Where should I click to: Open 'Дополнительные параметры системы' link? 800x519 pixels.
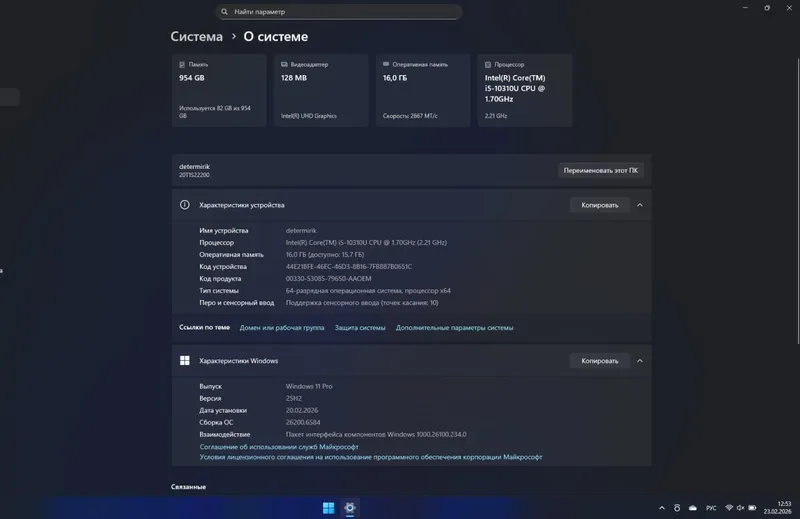455,328
